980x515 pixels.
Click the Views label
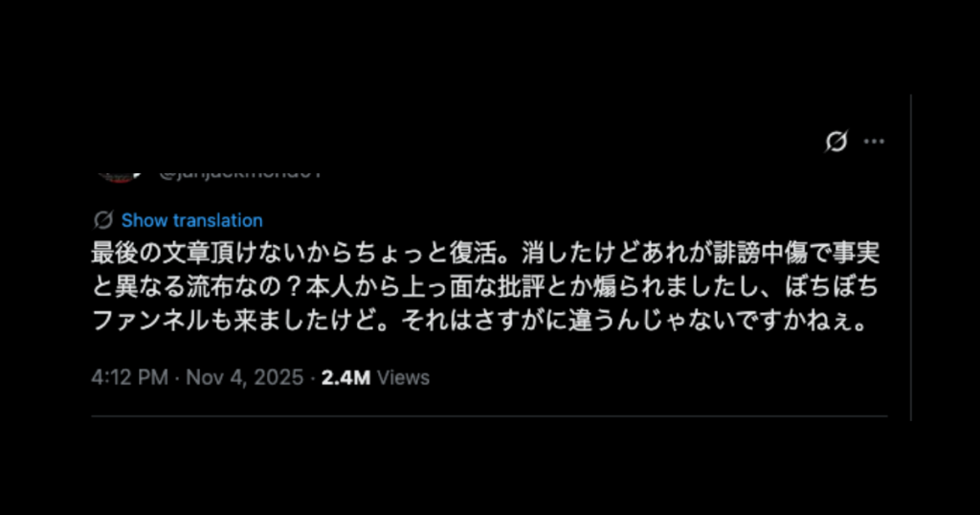[x=403, y=377]
